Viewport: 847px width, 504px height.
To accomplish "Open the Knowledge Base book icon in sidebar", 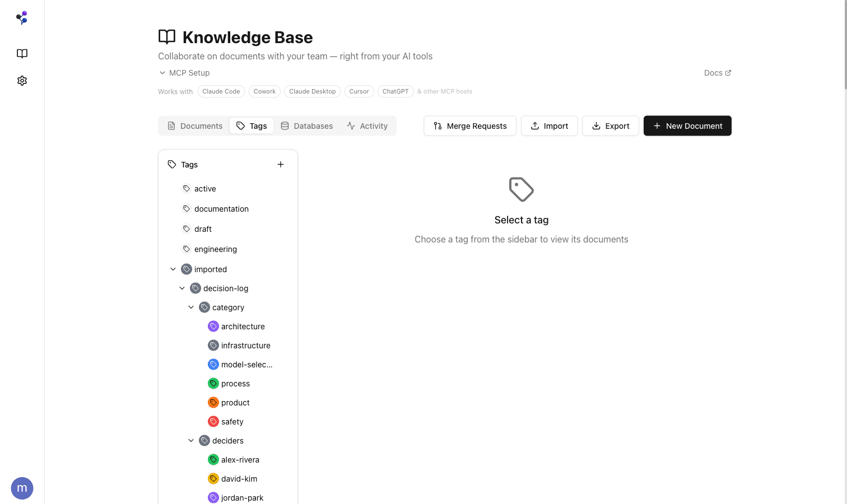I will point(22,53).
